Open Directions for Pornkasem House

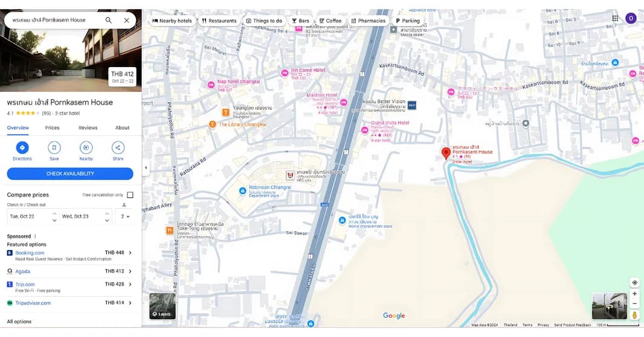[x=22, y=148]
